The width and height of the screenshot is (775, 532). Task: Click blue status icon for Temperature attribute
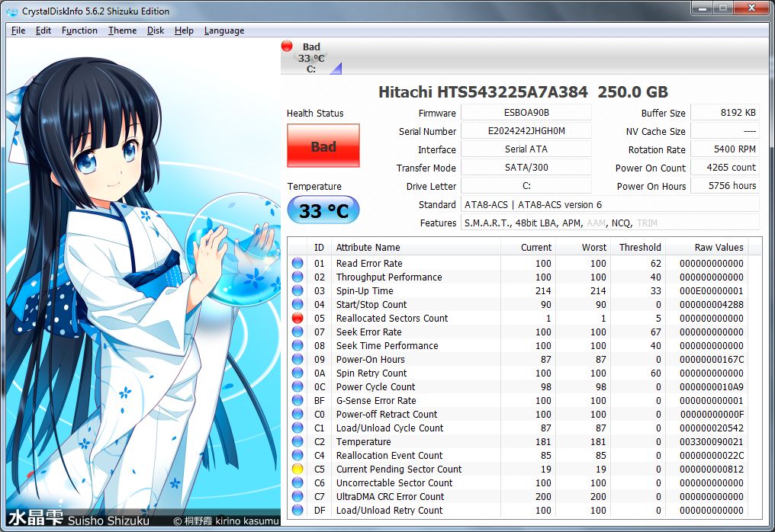pos(297,441)
